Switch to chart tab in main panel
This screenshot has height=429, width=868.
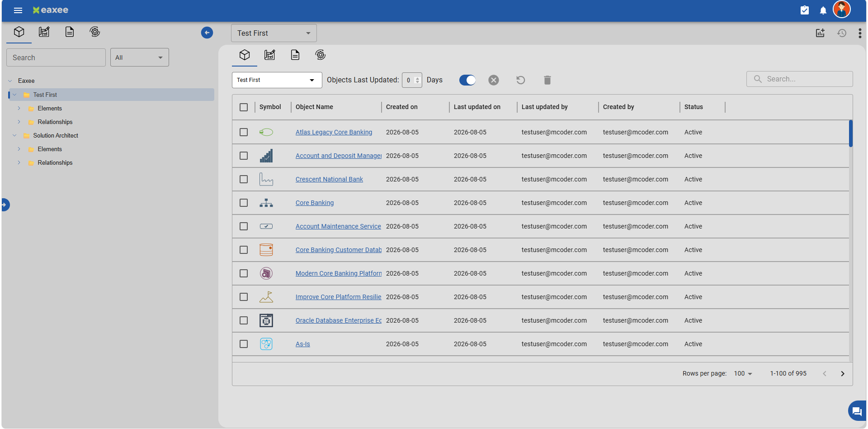270,55
